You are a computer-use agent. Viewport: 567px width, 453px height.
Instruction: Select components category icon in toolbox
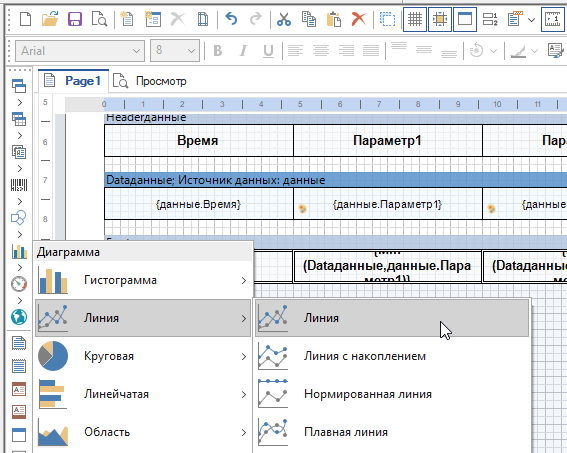coord(19,152)
